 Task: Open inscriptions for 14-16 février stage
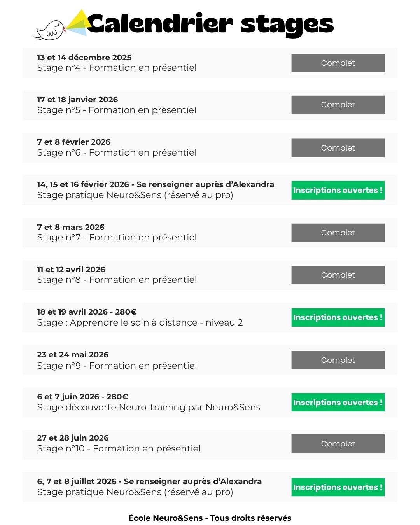[x=338, y=190]
